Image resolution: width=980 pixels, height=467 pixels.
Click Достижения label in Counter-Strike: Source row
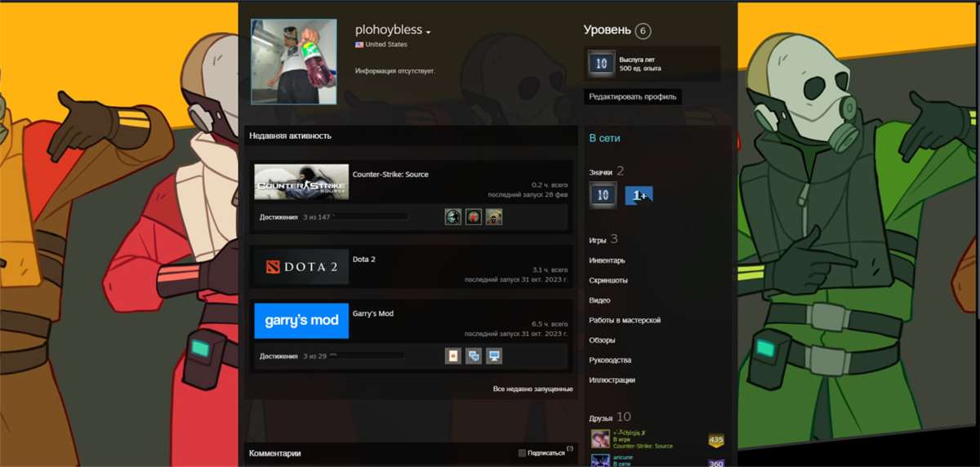pyautogui.click(x=278, y=216)
